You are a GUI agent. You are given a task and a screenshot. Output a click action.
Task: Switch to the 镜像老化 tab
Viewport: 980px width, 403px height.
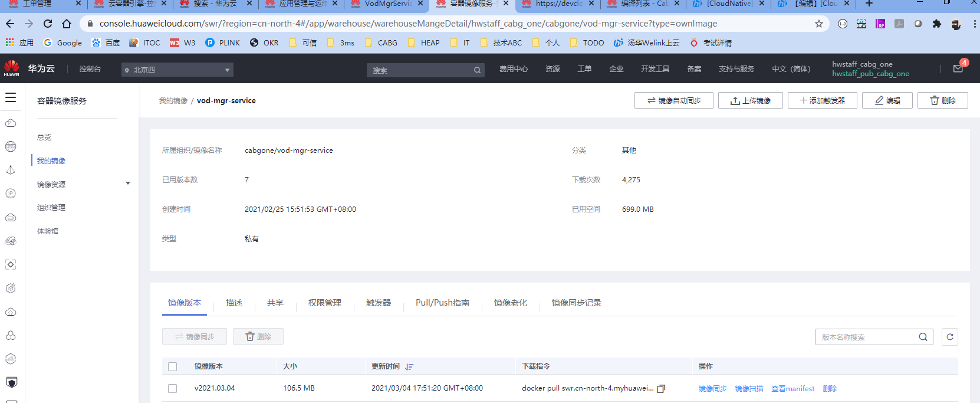pyautogui.click(x=511, y=303)
